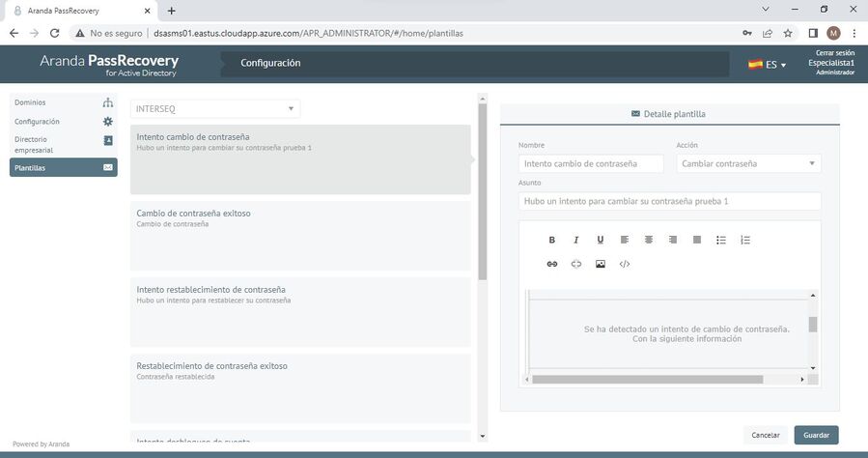Open Dominios in sidebar
This screenshot has height=458, width=868.
click(x=63, y=102)
